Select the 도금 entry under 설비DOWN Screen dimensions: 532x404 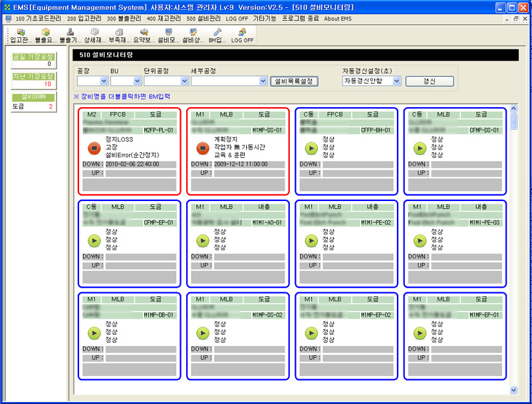coord(33,106)
